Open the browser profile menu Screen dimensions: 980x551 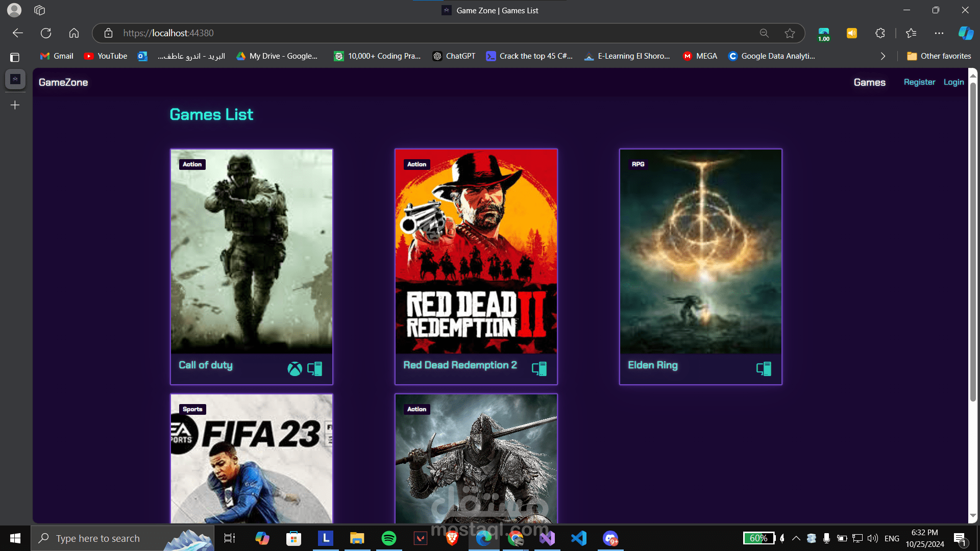pos(15,10)
